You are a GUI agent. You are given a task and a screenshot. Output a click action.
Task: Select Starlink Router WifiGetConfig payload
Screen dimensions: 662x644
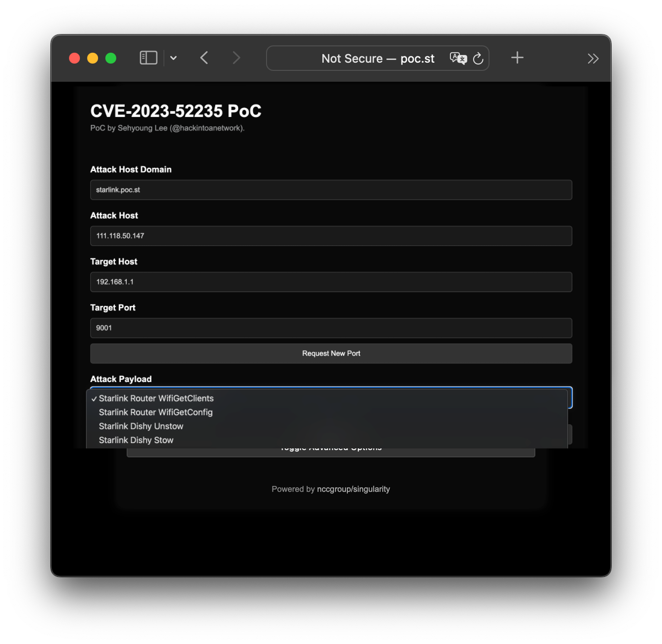(155, 413)
